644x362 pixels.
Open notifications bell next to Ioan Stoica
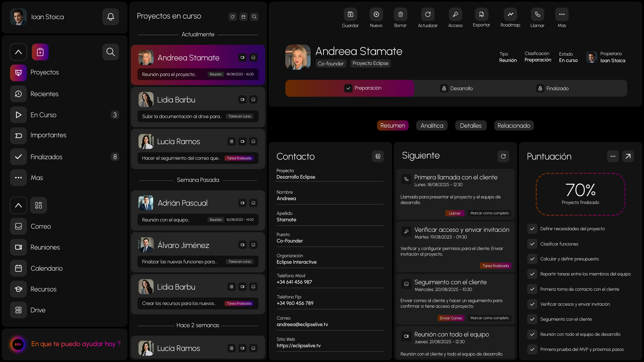pyautogui.click(x=110, y=17)
